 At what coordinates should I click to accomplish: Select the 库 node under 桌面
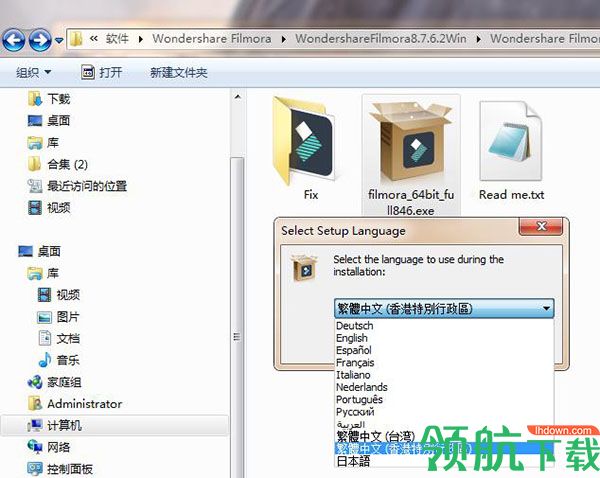43,273
